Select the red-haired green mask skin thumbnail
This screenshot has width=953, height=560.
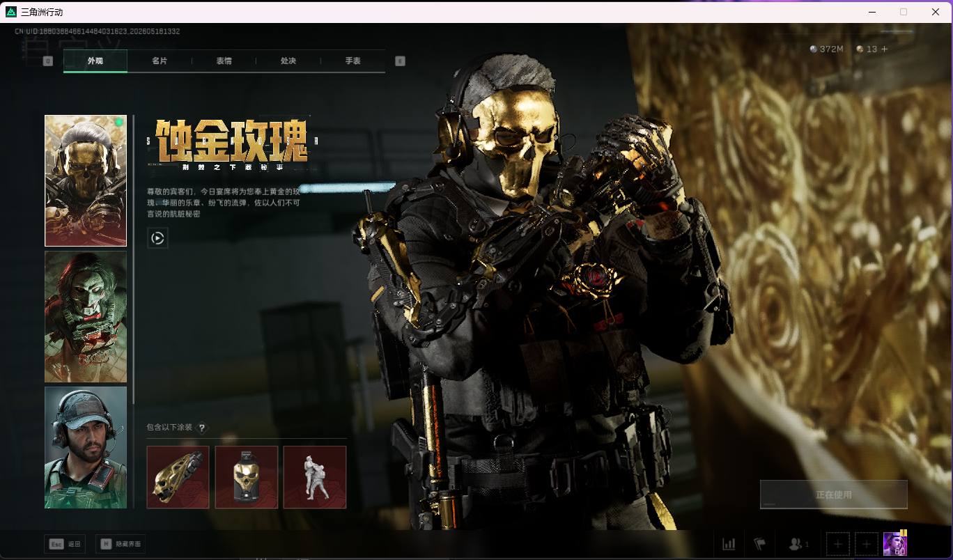coord(86,317)
